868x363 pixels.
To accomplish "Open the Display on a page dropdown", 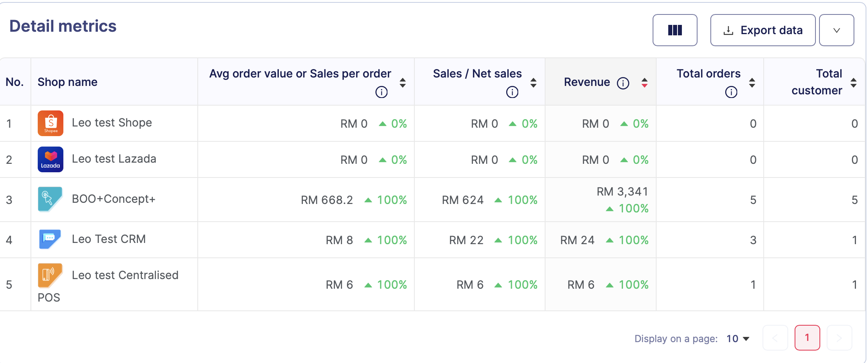I will (738, 339).
